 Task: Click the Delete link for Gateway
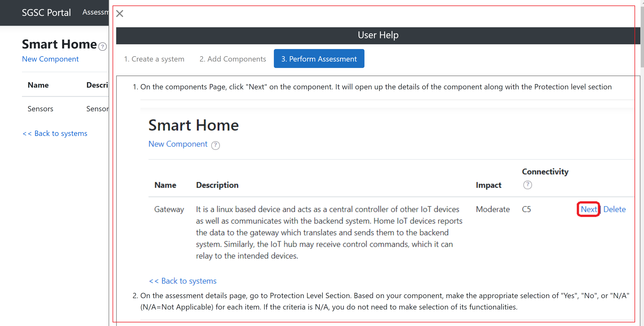tap(614, 209)
